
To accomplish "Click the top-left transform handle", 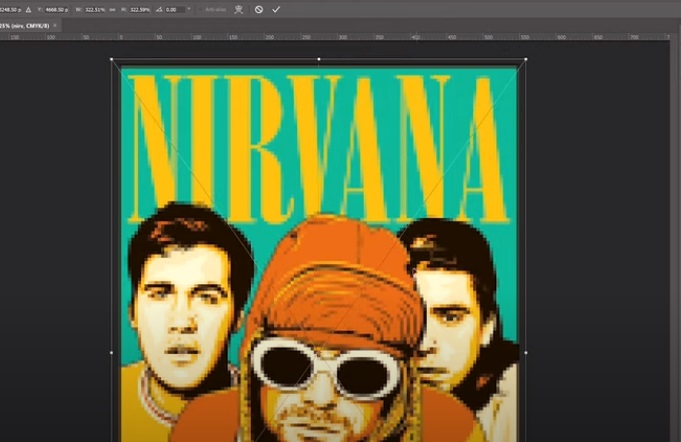I will click(x=112, y=59).
